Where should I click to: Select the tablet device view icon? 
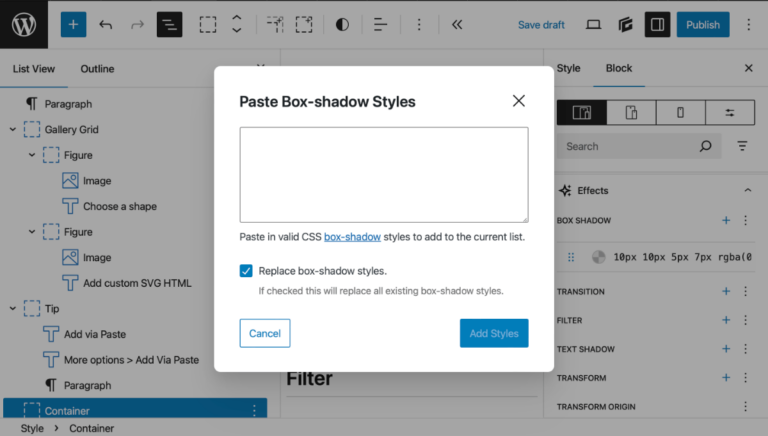(631, 113)
